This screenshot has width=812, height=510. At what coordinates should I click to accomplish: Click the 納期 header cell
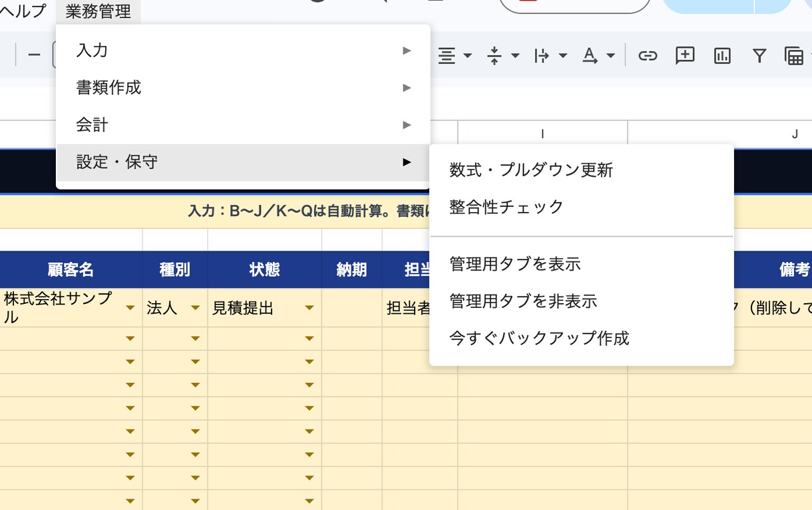(x=351, y=269)
